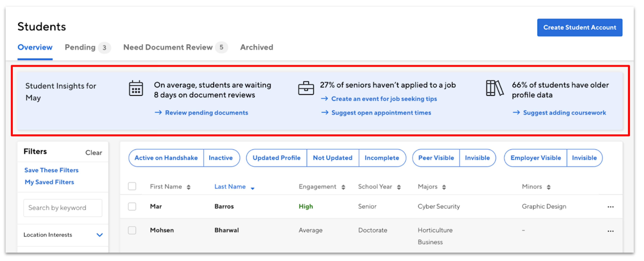The image size is (644, 261).
Task: Sort by First Name using the arrows
Action: [189, 187]
